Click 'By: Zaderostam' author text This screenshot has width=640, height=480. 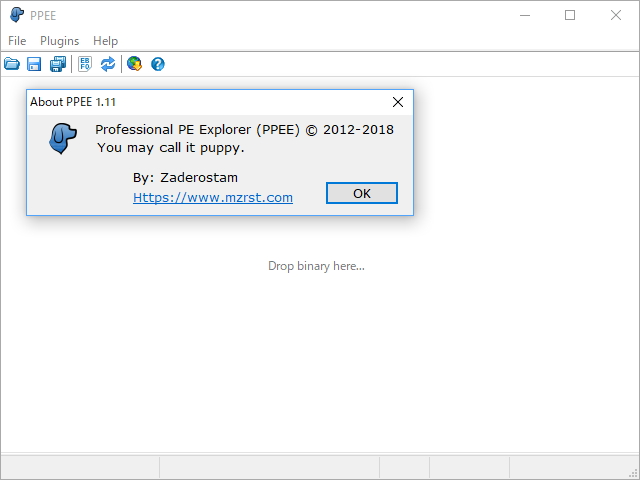tap(185, 178)
